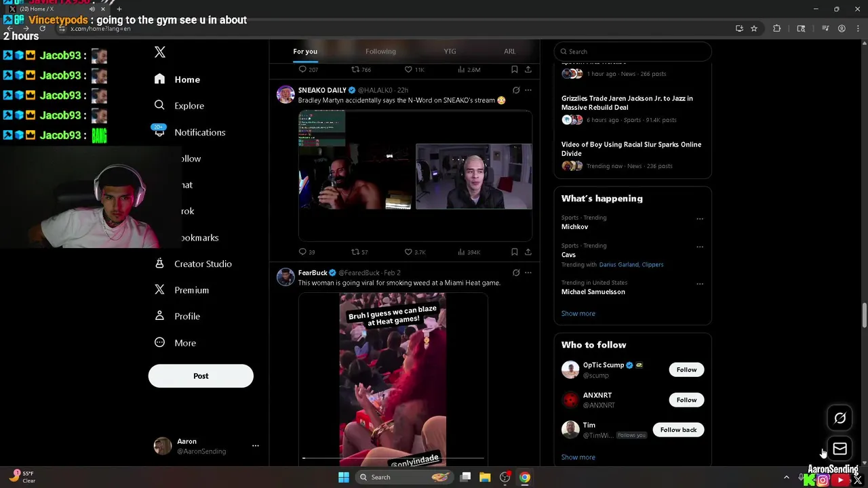This screenshot has height=488, width=868.
Task: Follow OpTic Scump
Action: click(x=686, y=370)
